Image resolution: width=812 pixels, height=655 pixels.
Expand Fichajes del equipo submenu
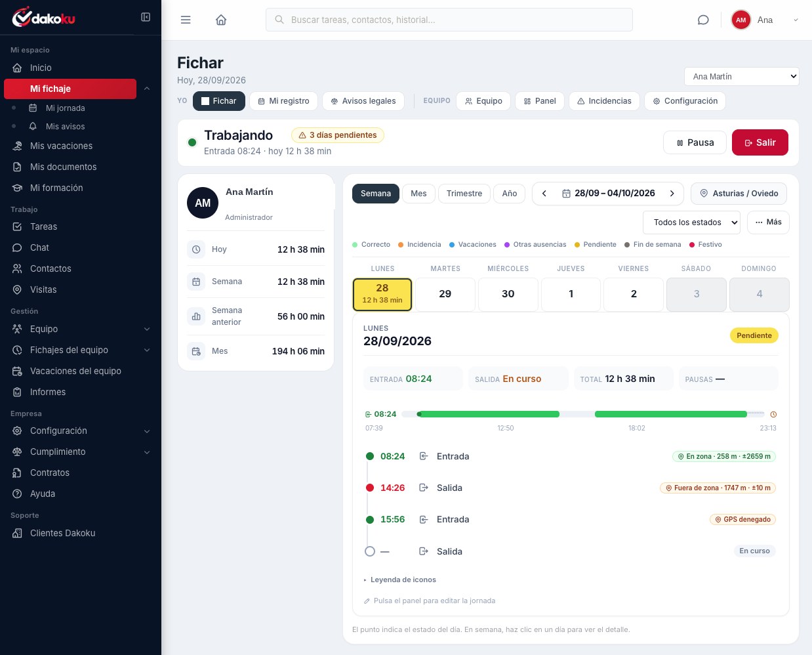click(147, 350)
